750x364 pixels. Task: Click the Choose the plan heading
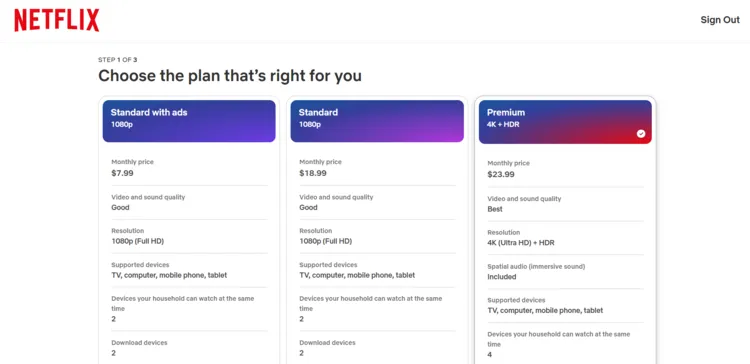pos(230,76)
